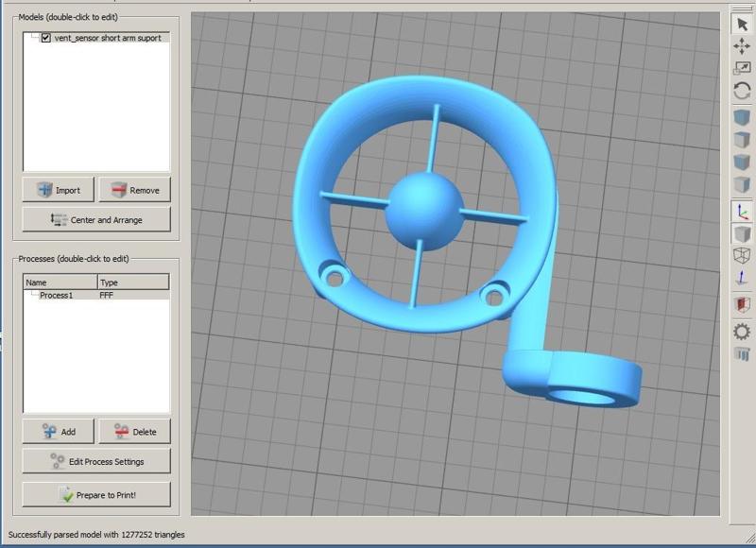Show the solid model rendering
The width and height of the screenshot is (756, 548).
coord(742,233)
